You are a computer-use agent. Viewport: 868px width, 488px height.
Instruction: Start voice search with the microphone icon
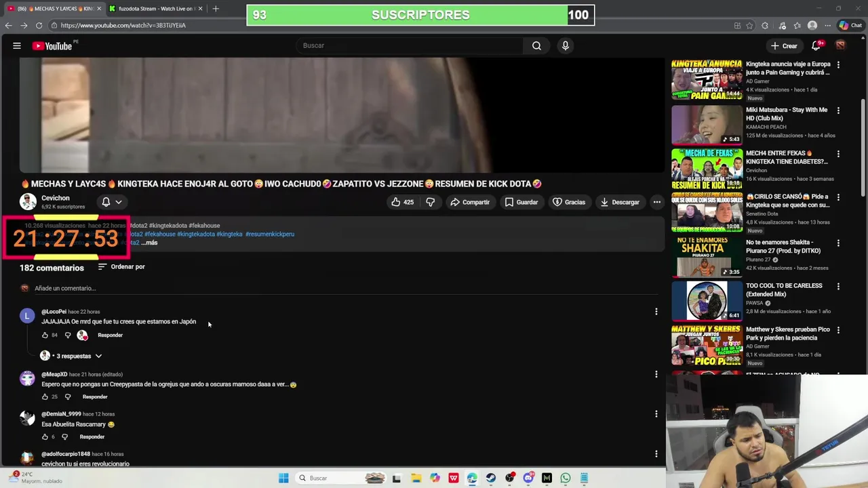(565, 45)
